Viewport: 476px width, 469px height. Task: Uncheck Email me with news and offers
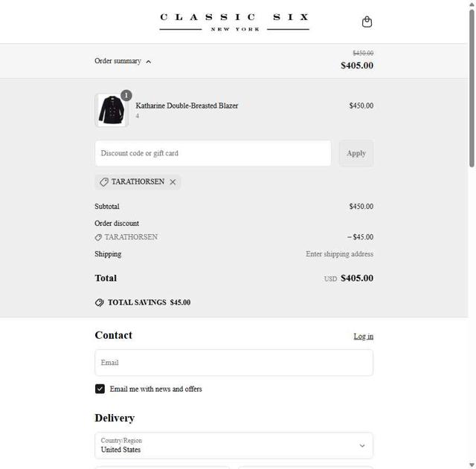pos(100,389)
